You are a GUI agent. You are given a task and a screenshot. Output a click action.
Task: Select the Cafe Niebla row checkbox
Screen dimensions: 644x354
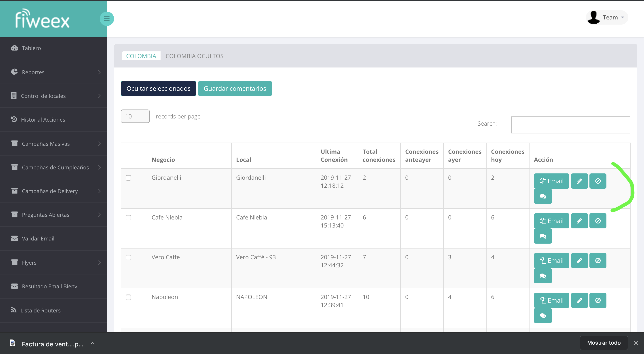click(x=128, y=218)
